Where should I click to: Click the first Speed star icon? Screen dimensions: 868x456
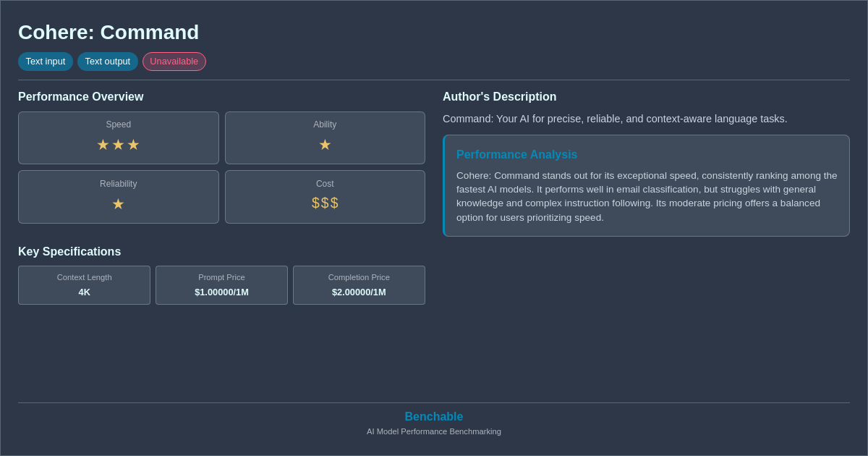point(103,145)
